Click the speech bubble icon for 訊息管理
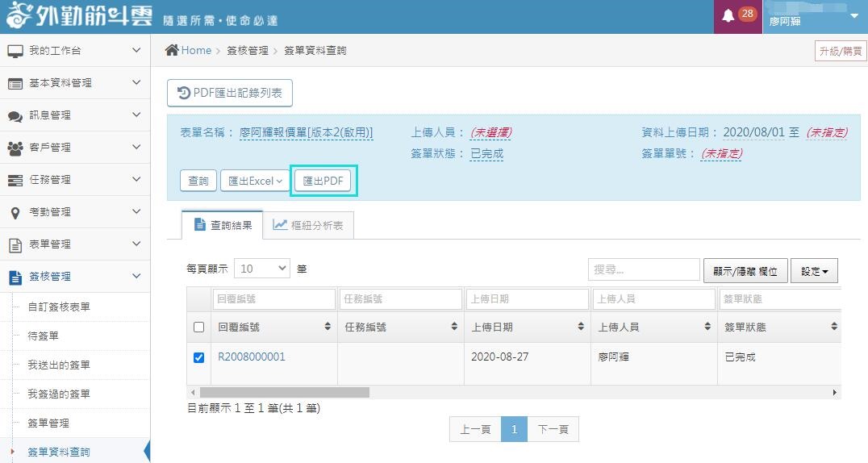The width and height of the screenshot is (868, 463). pyautogui.click(x=15, y=115)
